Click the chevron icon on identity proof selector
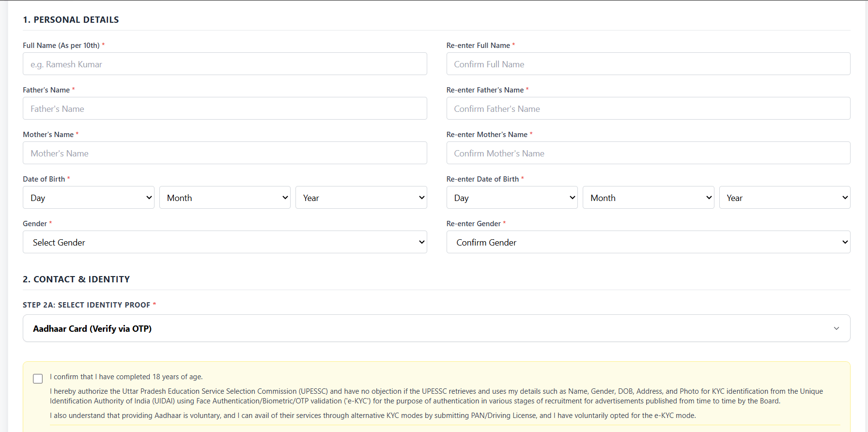Viewport: 868px width, 432px height. [836, 328]
